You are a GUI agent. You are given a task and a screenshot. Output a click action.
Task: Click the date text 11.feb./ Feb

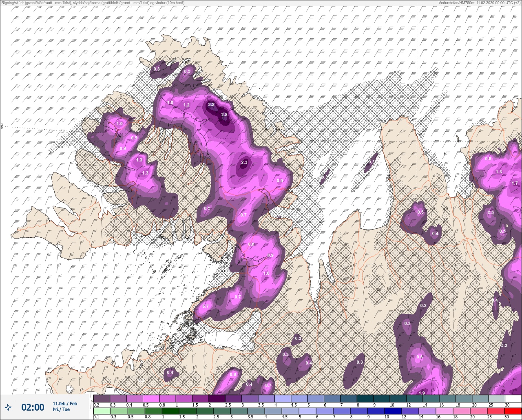(x=65, y=404)
